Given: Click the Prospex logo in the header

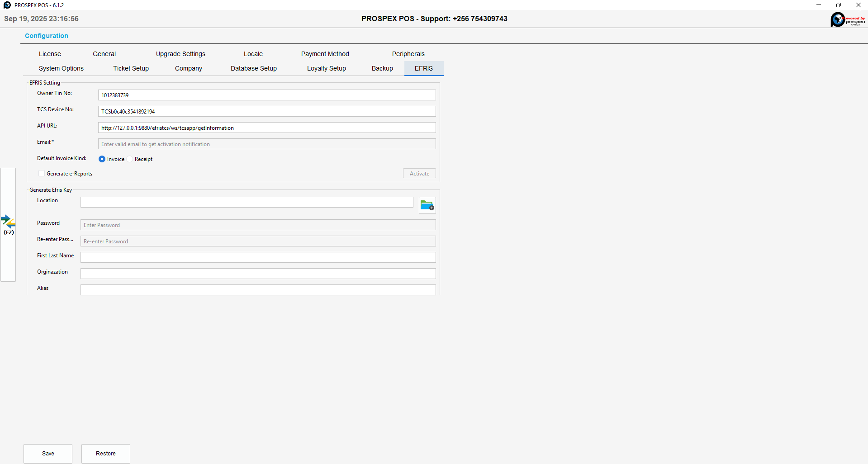Looking at the screenshot, I should click(x=848, y=19).
